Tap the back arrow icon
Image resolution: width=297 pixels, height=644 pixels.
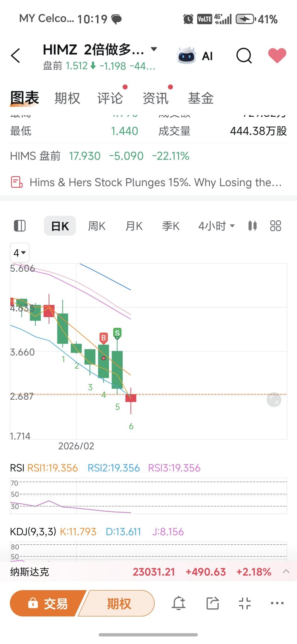click(15, 56)
